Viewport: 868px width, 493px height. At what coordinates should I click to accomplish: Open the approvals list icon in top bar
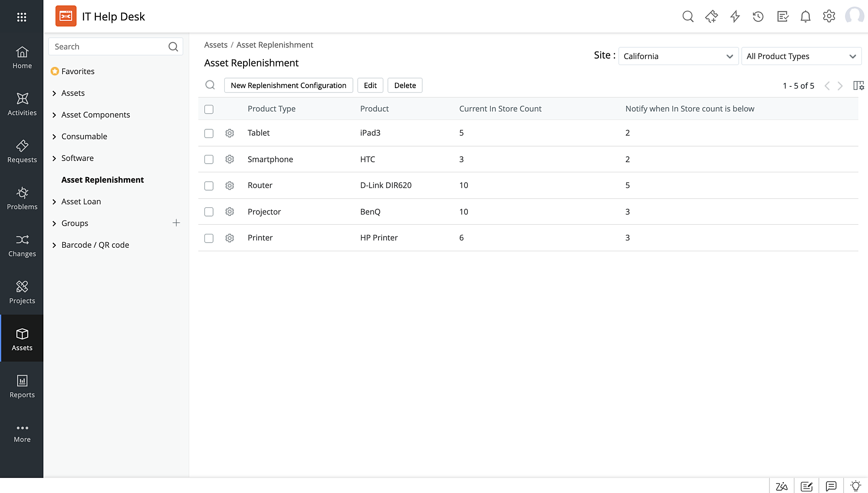coord(783,16)
